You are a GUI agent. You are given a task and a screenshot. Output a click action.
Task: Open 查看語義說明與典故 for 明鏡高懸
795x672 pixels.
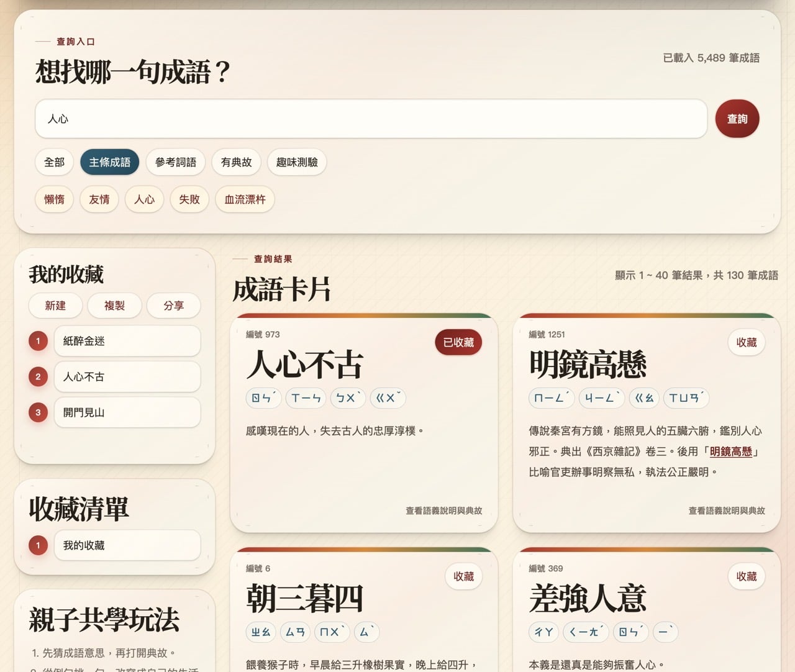tap(727, 511)
